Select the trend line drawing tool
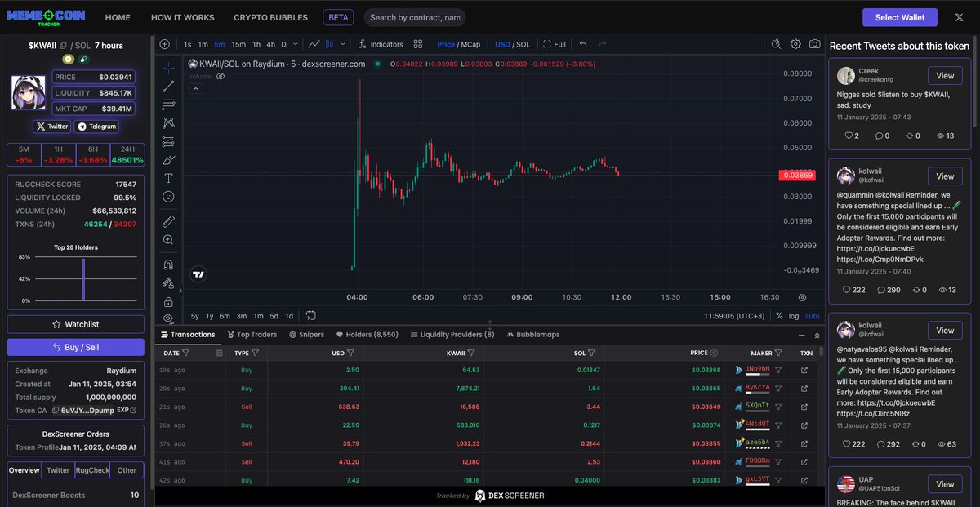Image resolution: width=980 pixels, height=507 pixels. (x=168, y=86)
